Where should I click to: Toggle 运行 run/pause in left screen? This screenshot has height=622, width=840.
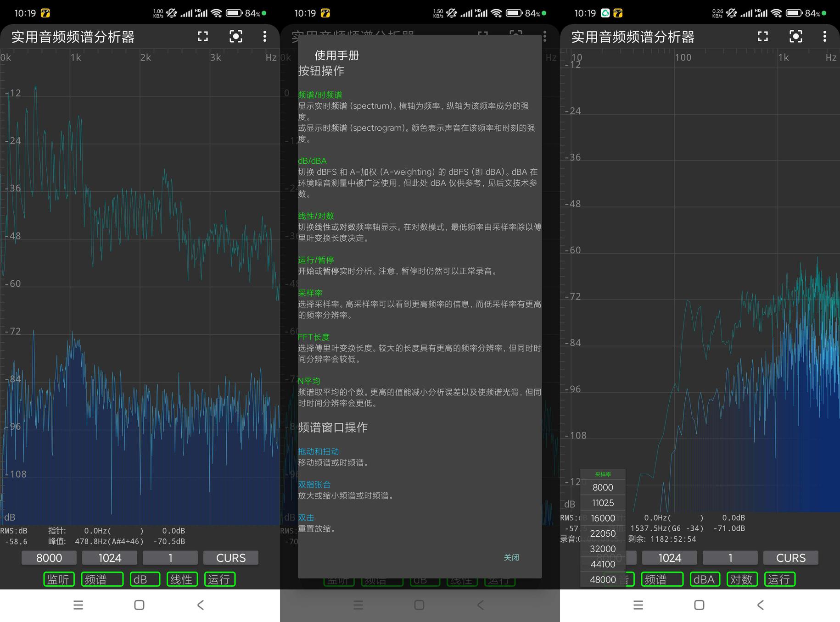(x=220, y=579)
